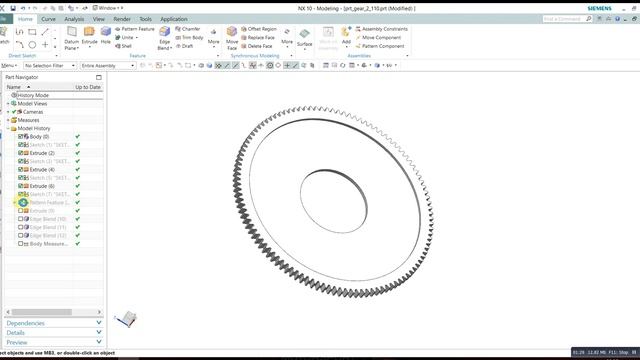Apply the Shell command

124,46
